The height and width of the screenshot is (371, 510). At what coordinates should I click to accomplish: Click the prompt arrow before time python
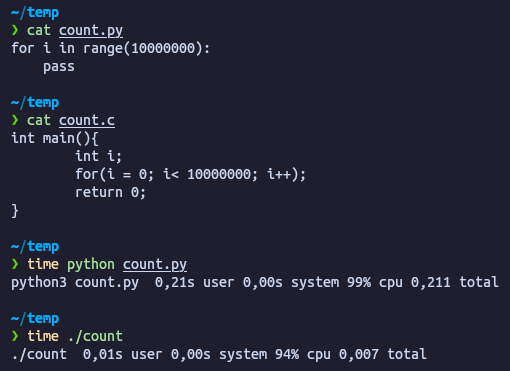[x=15, y=264]
